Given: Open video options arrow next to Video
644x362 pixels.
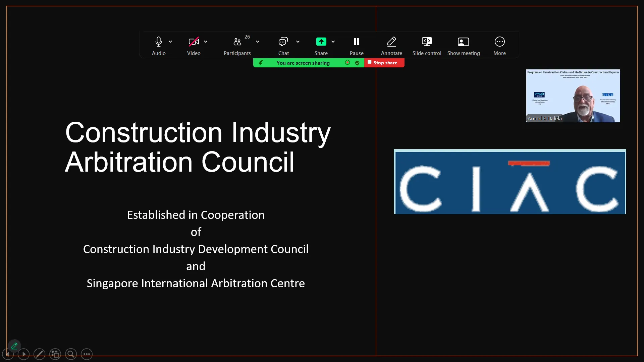Looking at the screenshot, I should [x=206, y=42].
